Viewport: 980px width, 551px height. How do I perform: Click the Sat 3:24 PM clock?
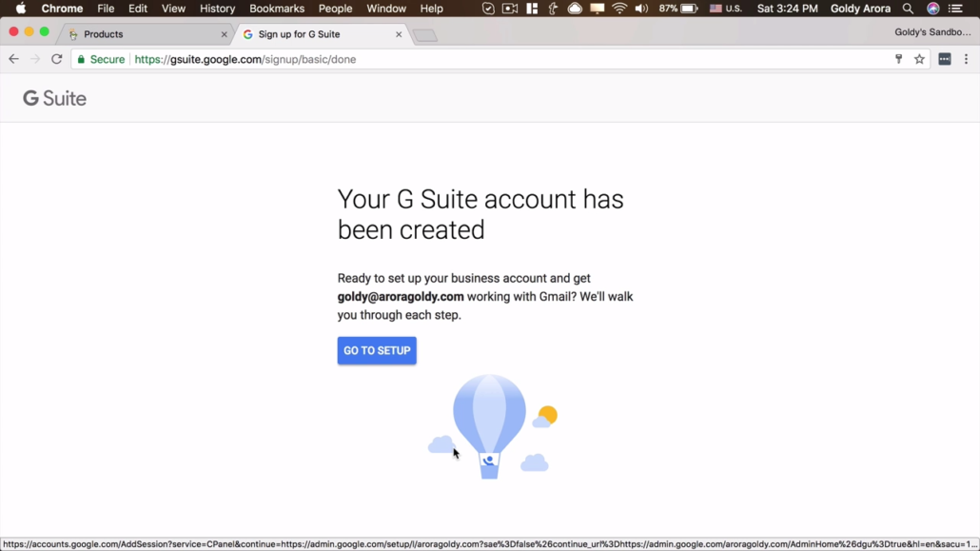point(788,9)
